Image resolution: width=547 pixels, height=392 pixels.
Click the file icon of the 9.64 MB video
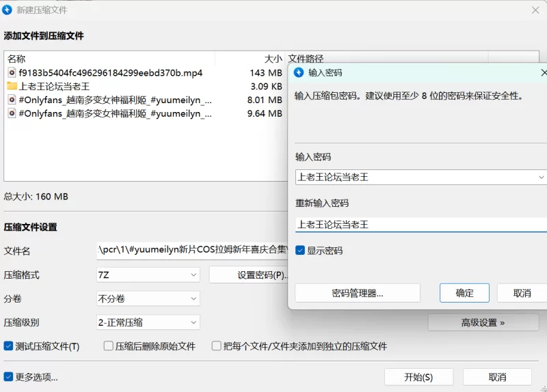coord(12,113)
